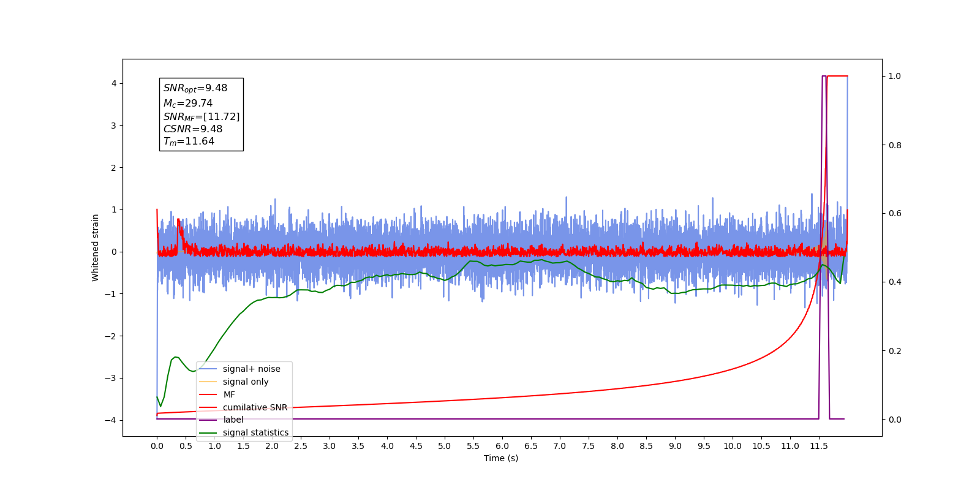Image resolution: width=980 pixels, height=490 pixels.
Task: Click the "signal+ noise" legend label
Action: pyautogui.click(x=251, y=369)
